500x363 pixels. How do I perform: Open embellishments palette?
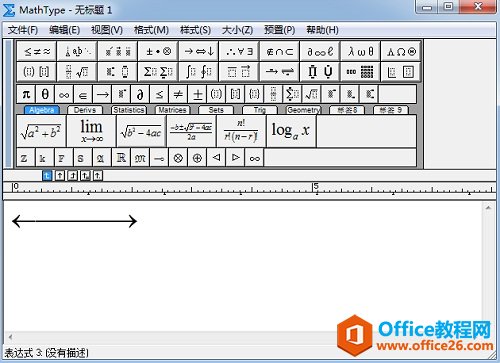click(x=118, y=51)
